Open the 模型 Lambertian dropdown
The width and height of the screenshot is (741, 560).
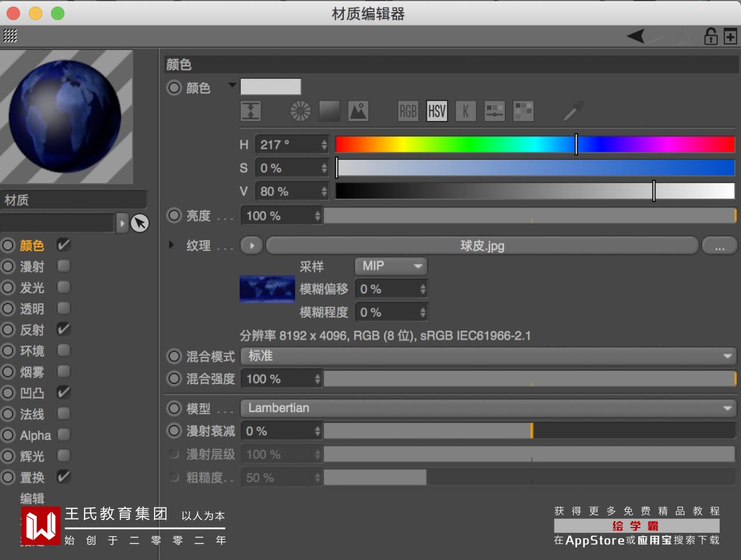coord(489,408)
